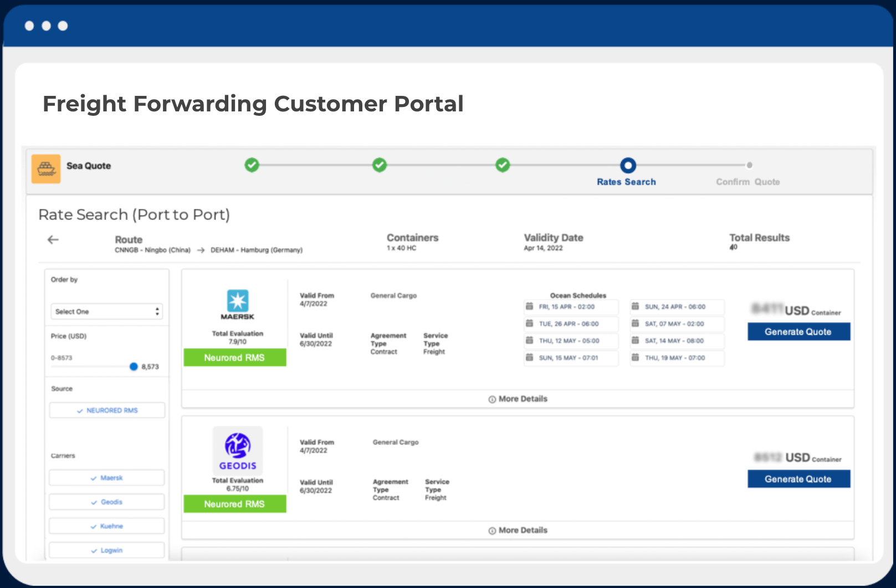Screen dimensions: 896x588
Task: Click calendar icon for SAT, 07 MAY schedule
Action: (635, 324)
